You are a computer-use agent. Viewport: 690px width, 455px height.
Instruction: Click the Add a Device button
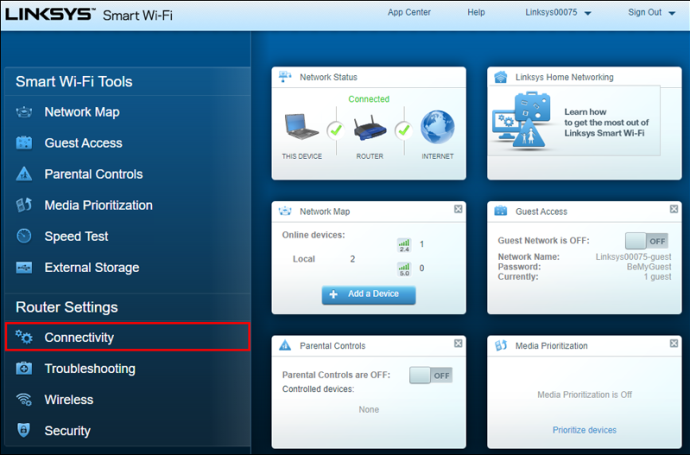pos(369,294)
